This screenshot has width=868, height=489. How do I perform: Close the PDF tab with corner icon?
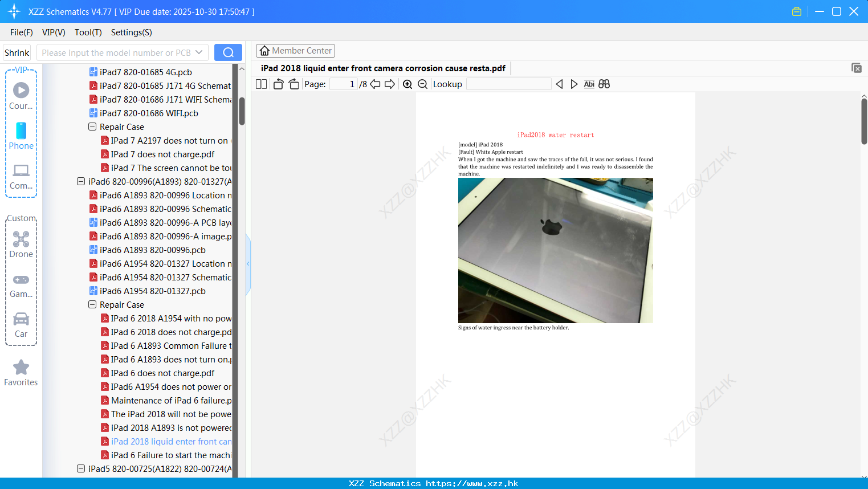tap(857, 68)
